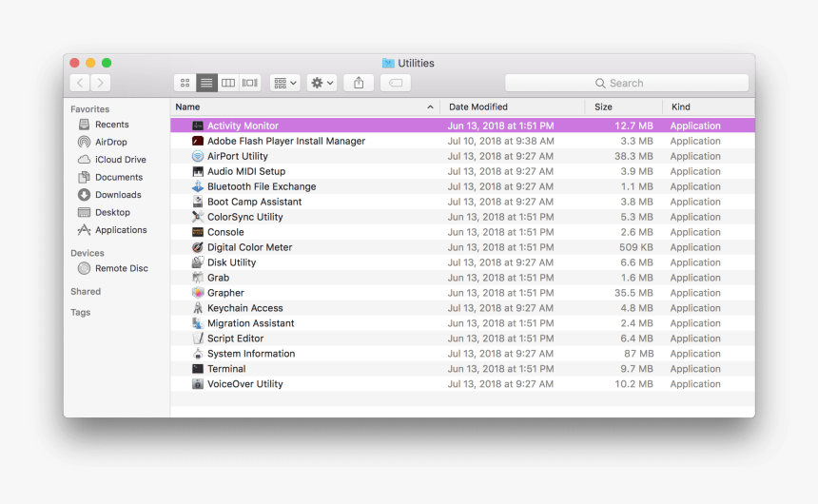The image size is (818, 504).
Task: Open Recents in the sidebar
Action: pyautogui.click(x=111, y=125)
